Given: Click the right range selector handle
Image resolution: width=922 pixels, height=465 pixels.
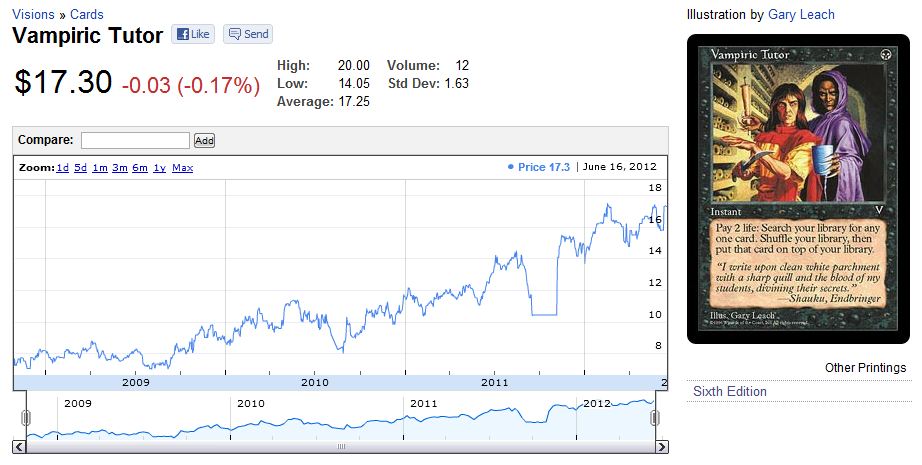Looking at the screenshot, I should point(655,418).
